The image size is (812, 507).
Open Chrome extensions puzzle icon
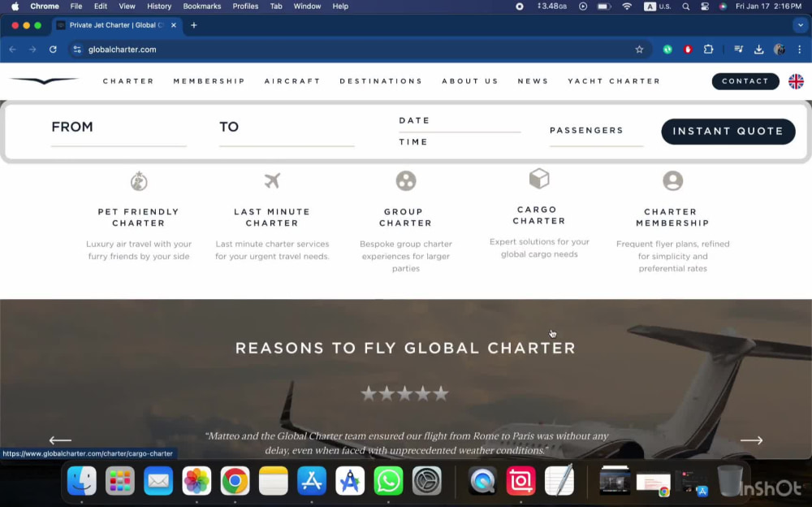point(708,50)
